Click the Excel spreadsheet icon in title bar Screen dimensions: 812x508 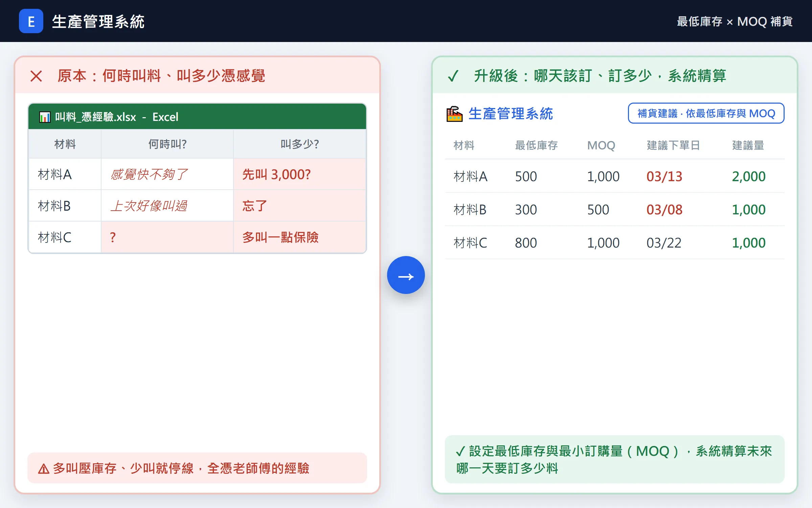pyautogui.click(x=45, y=117)
